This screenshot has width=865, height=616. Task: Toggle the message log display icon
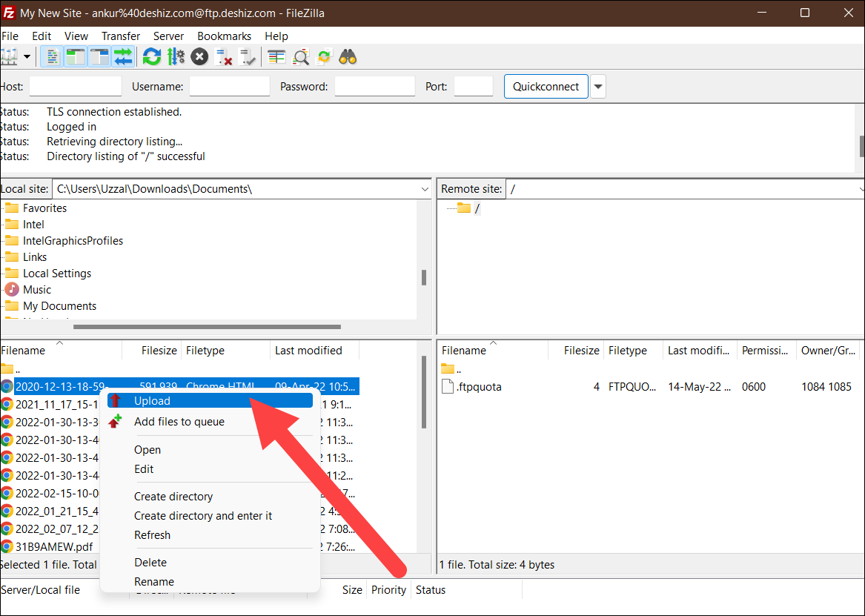52,57
